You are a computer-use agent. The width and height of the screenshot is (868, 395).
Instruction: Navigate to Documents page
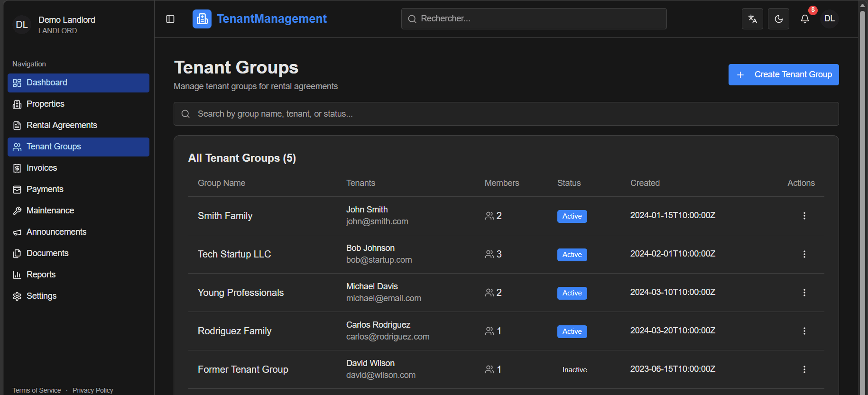(78, 254)
